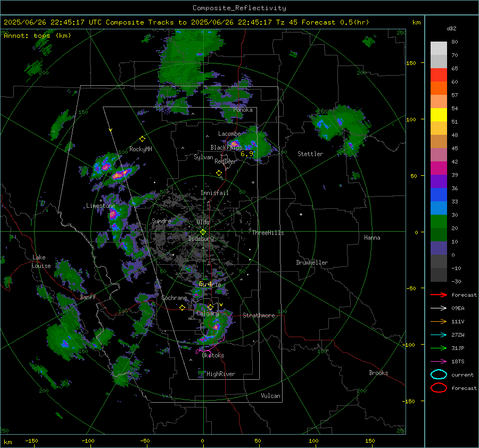Screen dimensions: 479x448
Task: Click the 'Annot: tops (km)' label
Action: click(x=37, y=36)
